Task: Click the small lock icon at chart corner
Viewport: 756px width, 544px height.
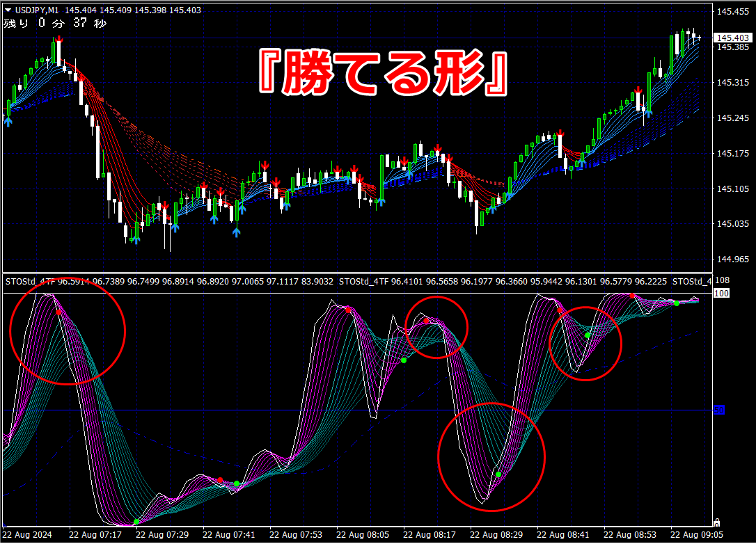Action: (716, 522)
